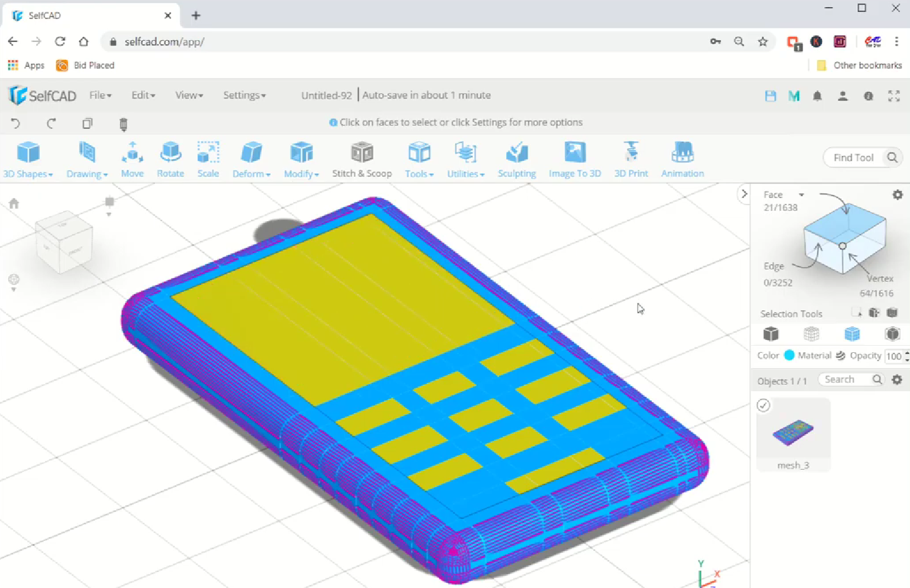Open the 3D Print tool
Screen dimensions: 910x588
631,160
